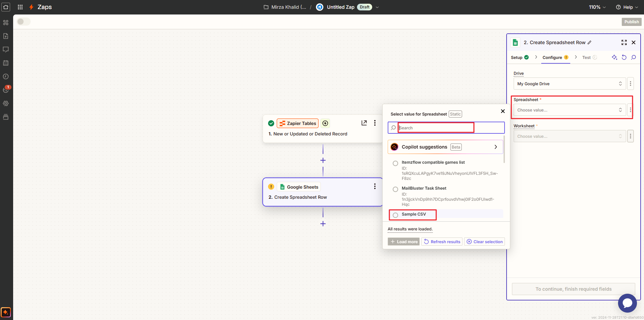Image resolution: width=644 pixels, height=320 pixels.
Task: Select the Sample CSV radio option
Action: pyautogui.click(x=395, y=215)
